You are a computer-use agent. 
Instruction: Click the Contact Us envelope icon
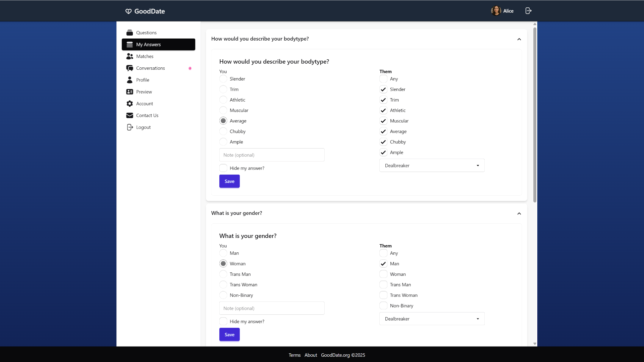pyautogui.click(x=130, y=115)
